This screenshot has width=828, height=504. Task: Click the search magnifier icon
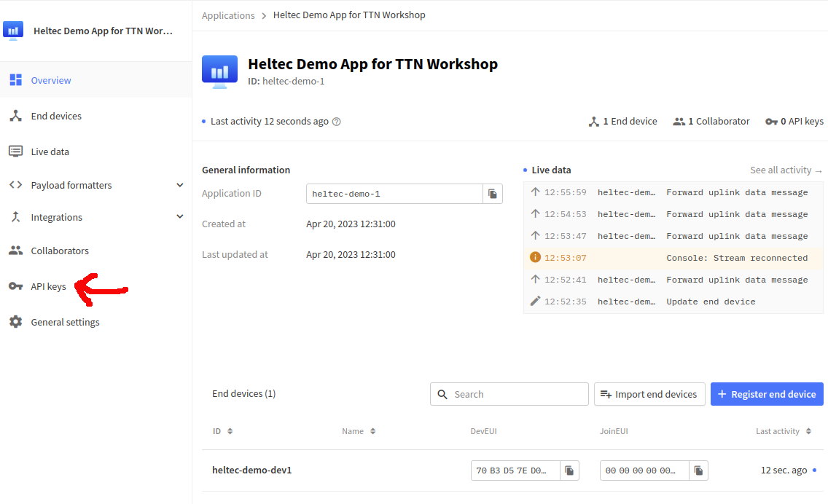(x=442, y=394)
